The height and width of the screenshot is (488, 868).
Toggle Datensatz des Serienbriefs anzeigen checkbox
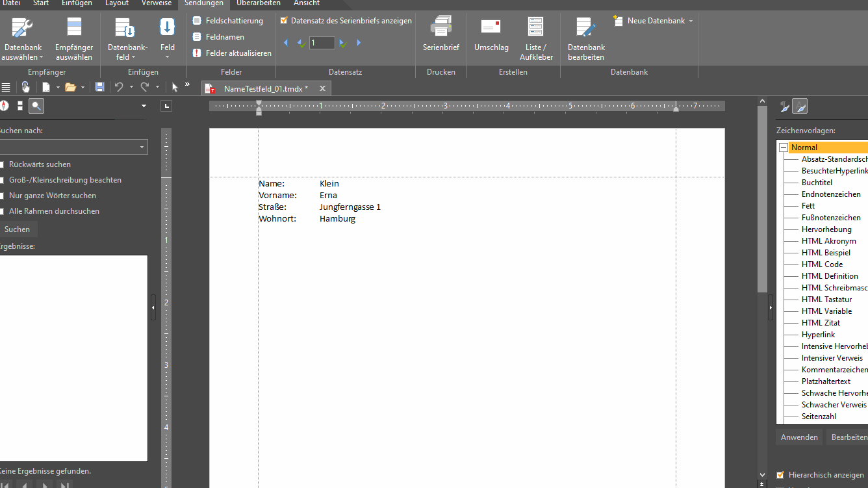[x=284, y=21]
